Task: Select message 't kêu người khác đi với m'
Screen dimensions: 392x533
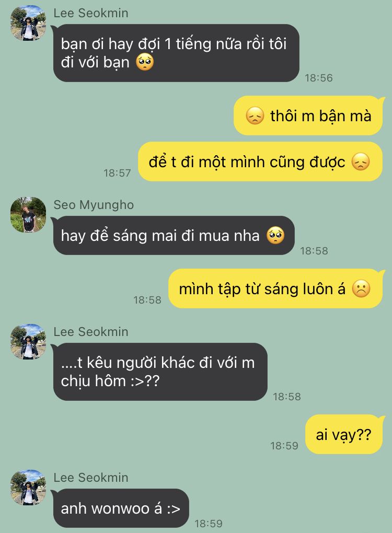Action: tap(160, 372)
